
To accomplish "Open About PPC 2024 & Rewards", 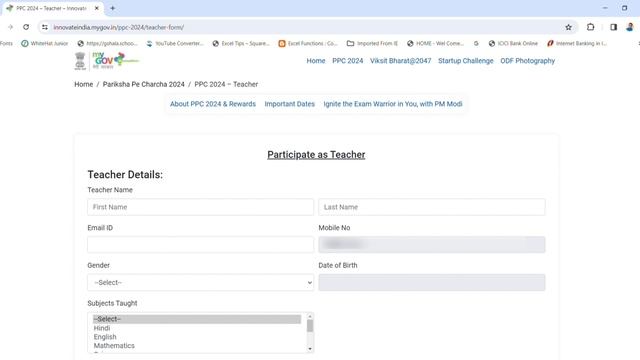I will click(213, 104).
